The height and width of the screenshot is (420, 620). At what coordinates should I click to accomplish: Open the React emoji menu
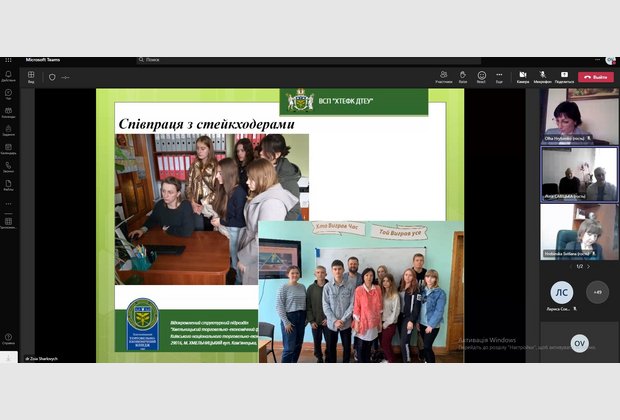[481, 76]
